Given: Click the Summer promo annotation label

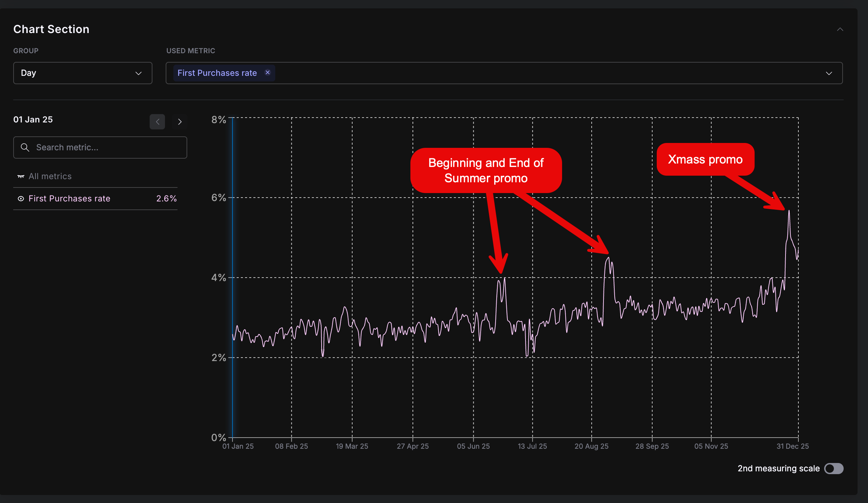Looking at the screenshot, I should point(486,170).
